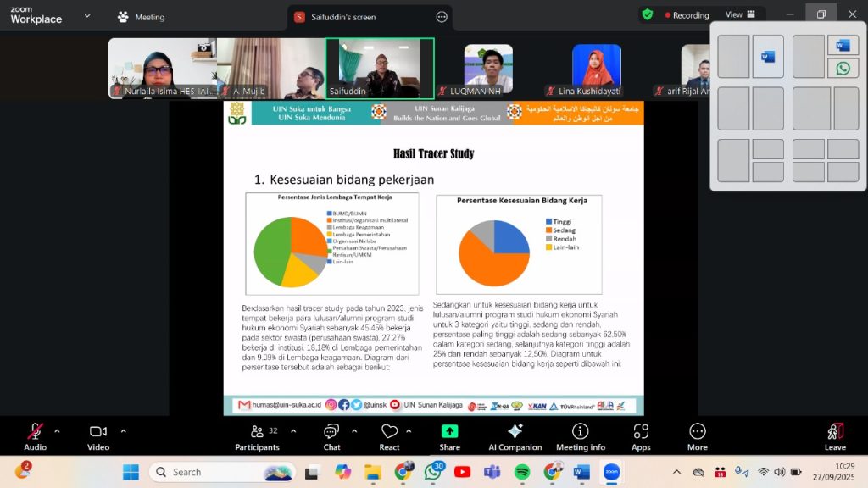Click the green Share screen icon
Viewport: 868px width, 488px height.
click(449, 431)
